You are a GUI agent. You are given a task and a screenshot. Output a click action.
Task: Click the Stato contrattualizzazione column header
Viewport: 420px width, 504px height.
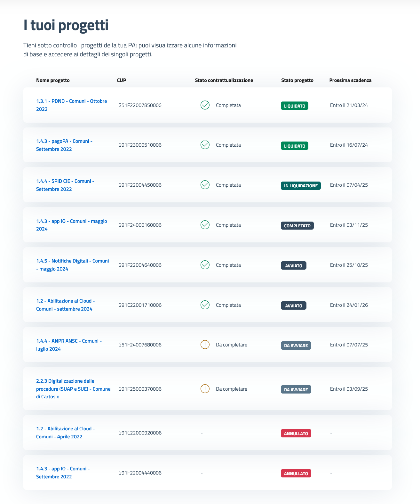tap(224, 80)
